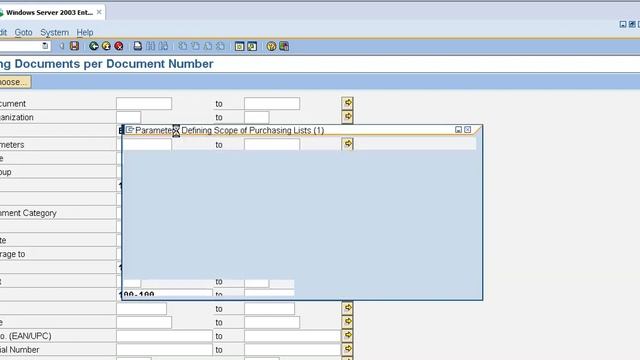Click the Parameters from-value field in popup
The width and height of the screenshot is (640, 360).
[148, 144]
